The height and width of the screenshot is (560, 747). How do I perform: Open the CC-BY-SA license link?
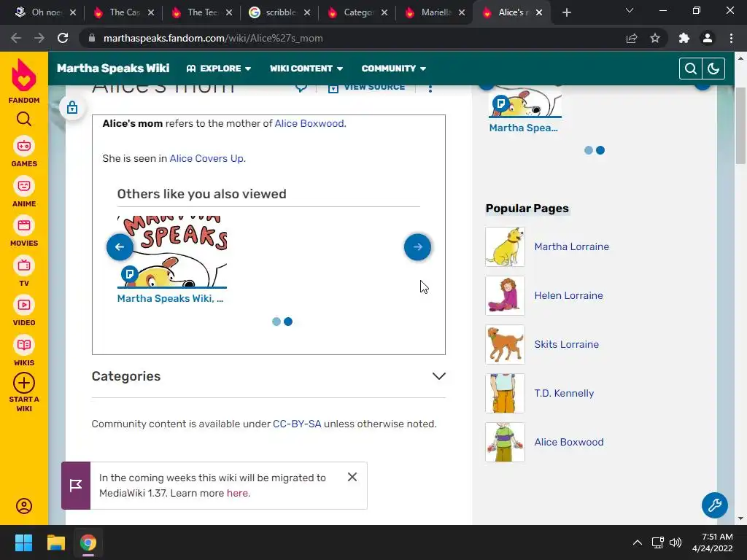(297, 424)
